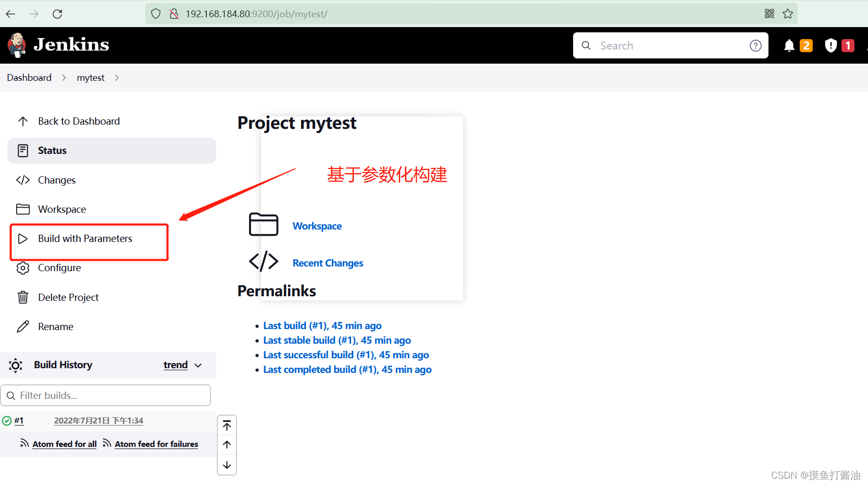Viewport: 868px width, 485px height.
Task: Click the Jenkins title text
Action: [x=71, y=45]
